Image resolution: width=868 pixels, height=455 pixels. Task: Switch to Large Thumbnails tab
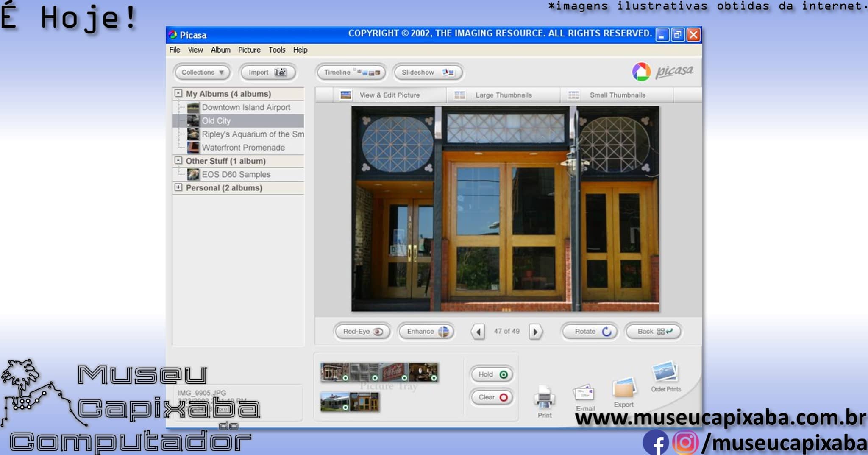[x=503, y=95]
